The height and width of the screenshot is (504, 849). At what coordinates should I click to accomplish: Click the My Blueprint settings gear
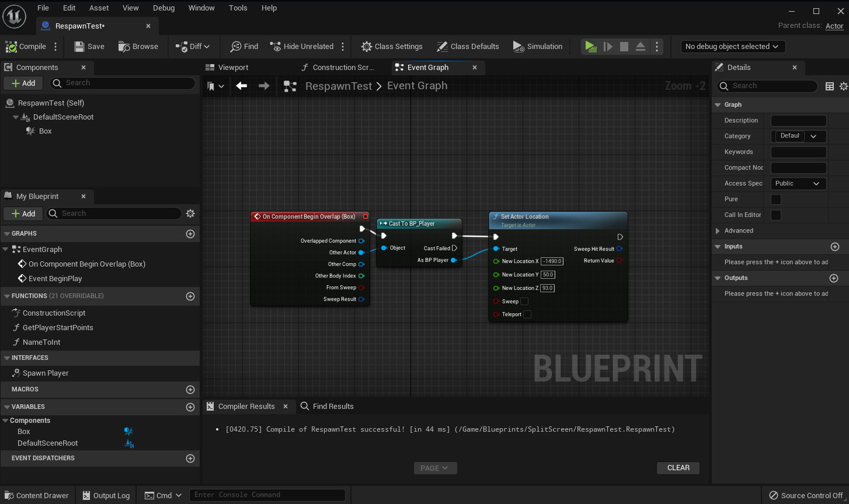click(190, 213)
